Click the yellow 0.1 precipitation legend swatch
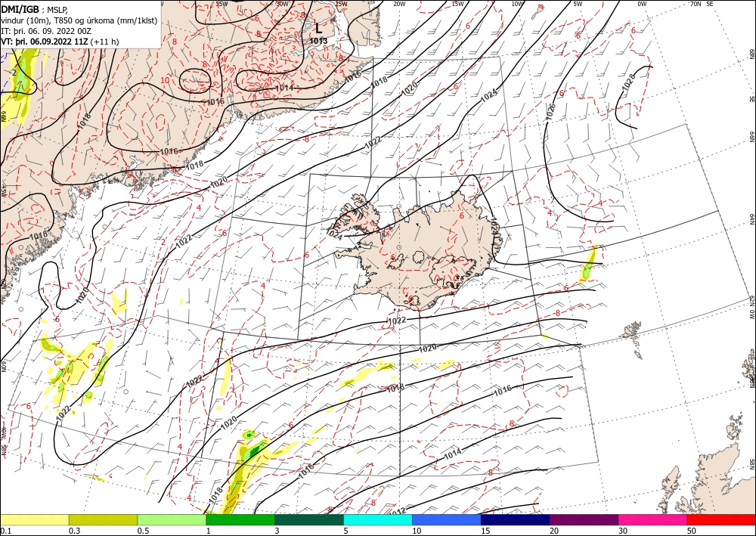 click(34, 519)
